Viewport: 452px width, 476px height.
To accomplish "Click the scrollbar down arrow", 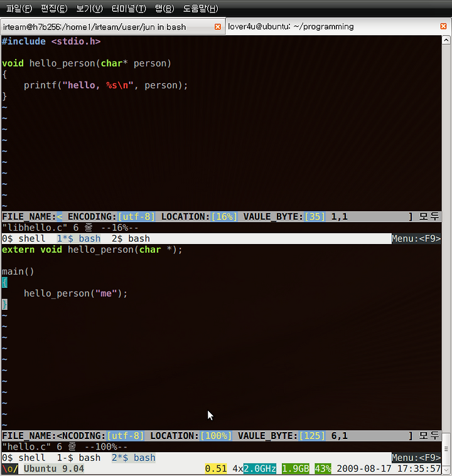I will [x=446, y=469].
